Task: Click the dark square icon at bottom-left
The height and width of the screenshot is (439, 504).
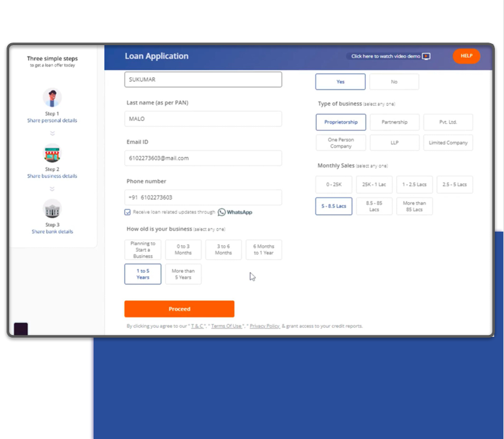Action: point(21,329)
